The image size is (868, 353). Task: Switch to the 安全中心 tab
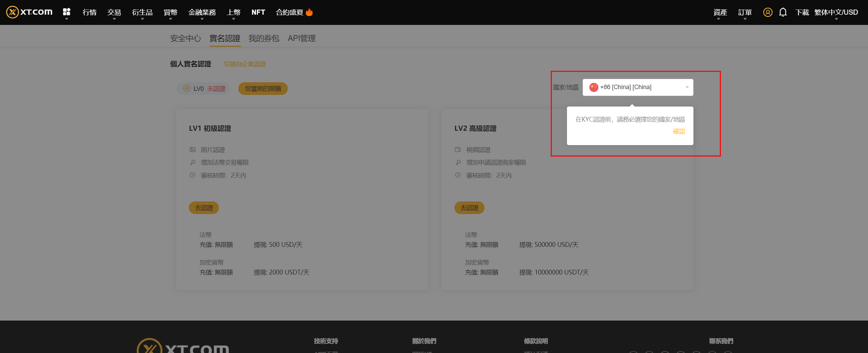pos(185,38)
